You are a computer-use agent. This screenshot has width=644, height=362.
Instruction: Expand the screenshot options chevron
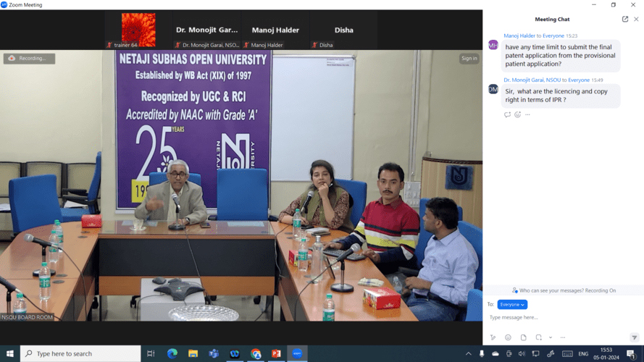coord(551,337)
